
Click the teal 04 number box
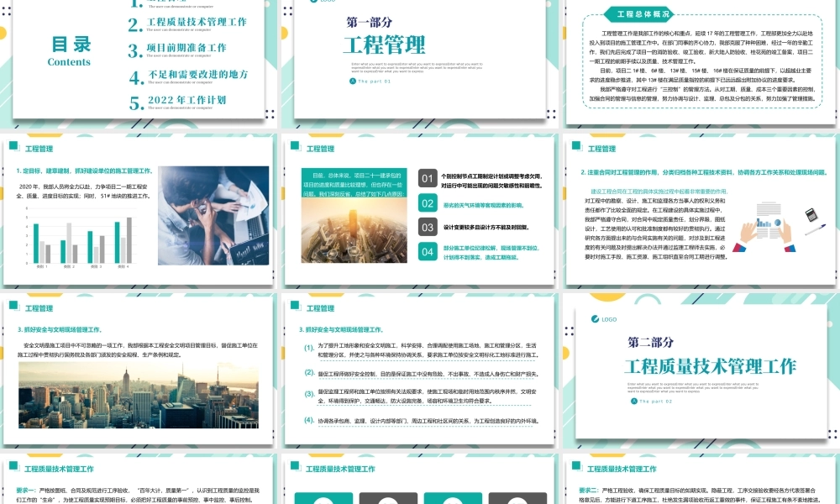click(427, 252)
